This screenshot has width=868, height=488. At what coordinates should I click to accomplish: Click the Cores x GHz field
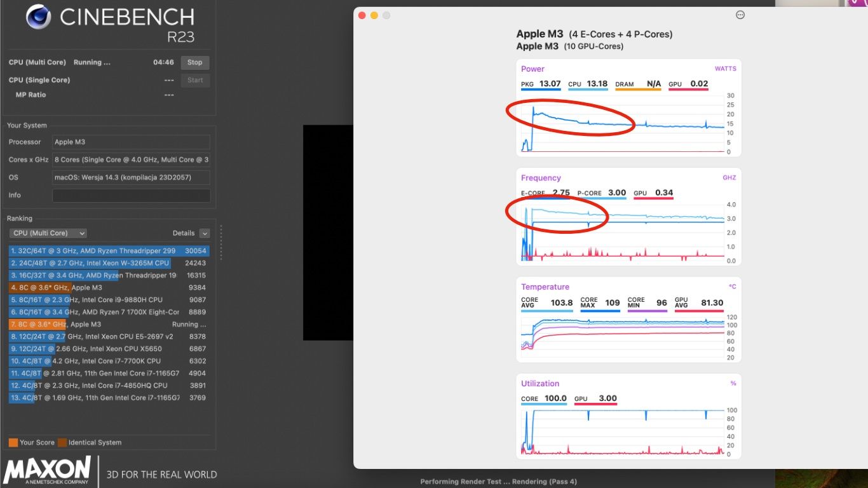pyautogui.click(x=131, y=159)
